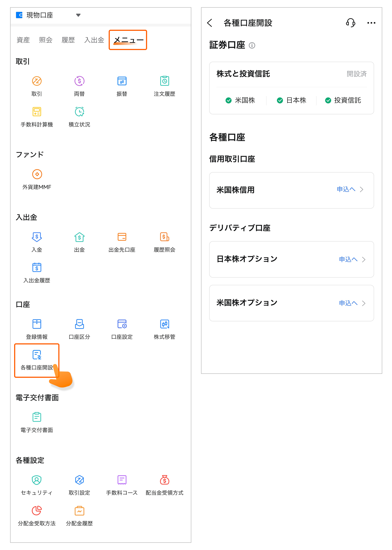Open the セキュリティ settings icon
The image size is (392, 550).
(37, 480)
